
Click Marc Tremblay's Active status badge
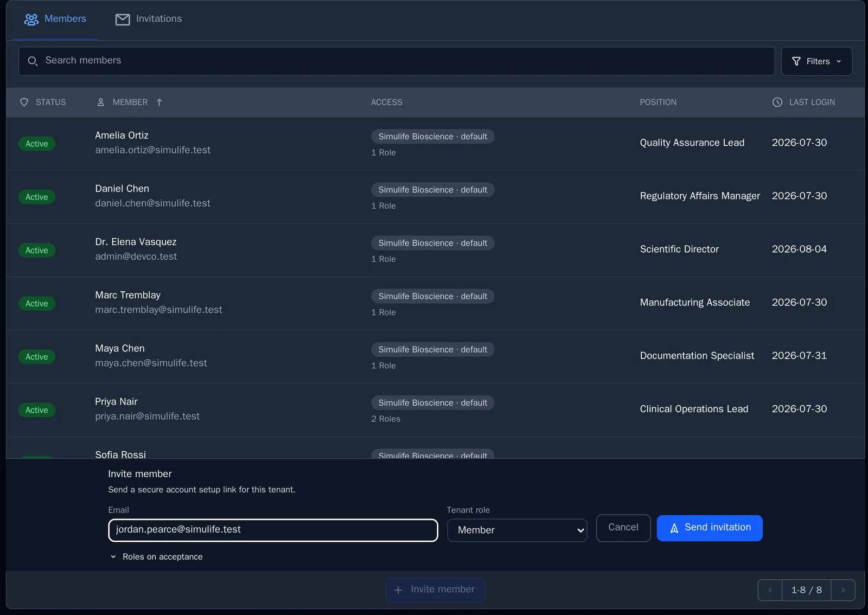37,303
